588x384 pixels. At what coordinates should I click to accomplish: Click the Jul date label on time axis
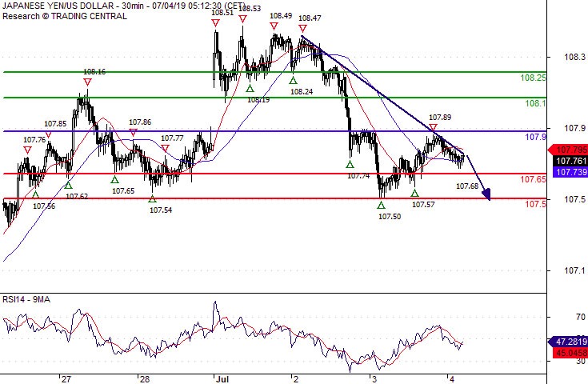pos(222,379)
